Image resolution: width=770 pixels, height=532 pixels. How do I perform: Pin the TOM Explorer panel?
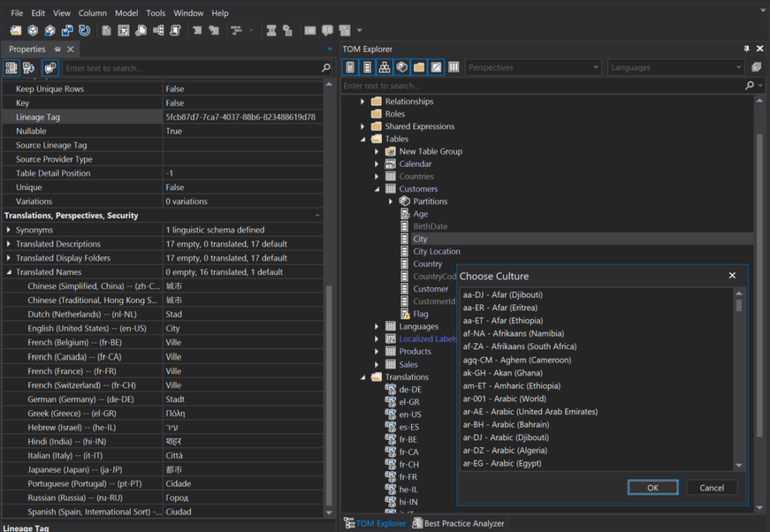point(747,49)
